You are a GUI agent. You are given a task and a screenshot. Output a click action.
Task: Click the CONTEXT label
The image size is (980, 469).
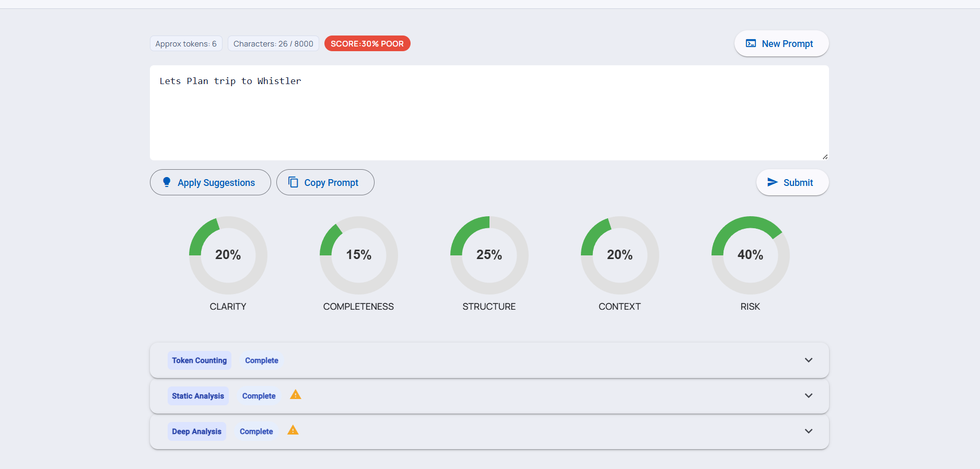[620, 307]
